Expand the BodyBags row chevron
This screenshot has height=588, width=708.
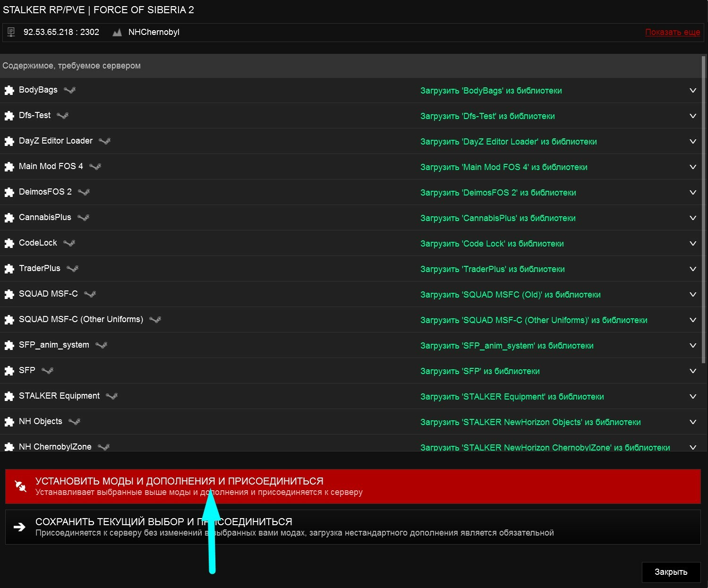click(693, 90)
